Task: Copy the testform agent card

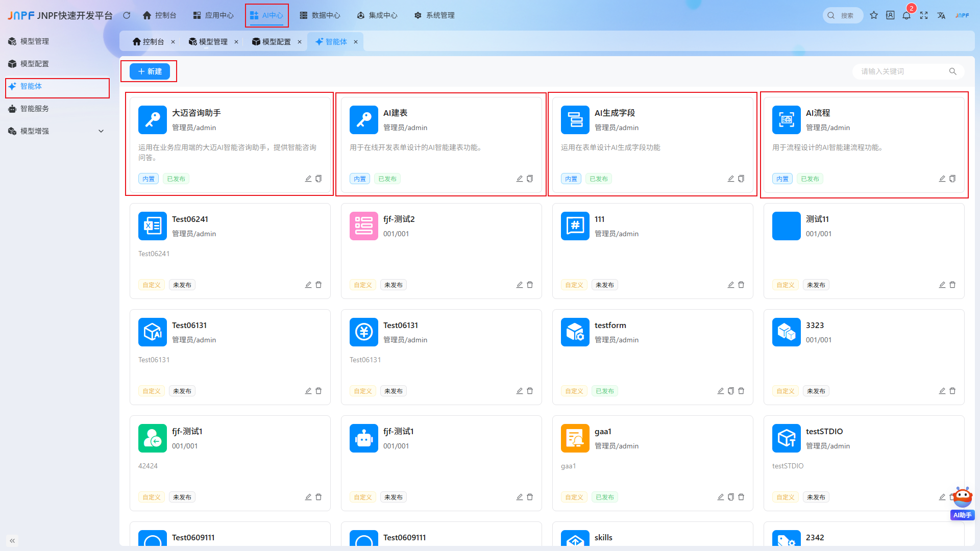Action: (x=731, y=391)
